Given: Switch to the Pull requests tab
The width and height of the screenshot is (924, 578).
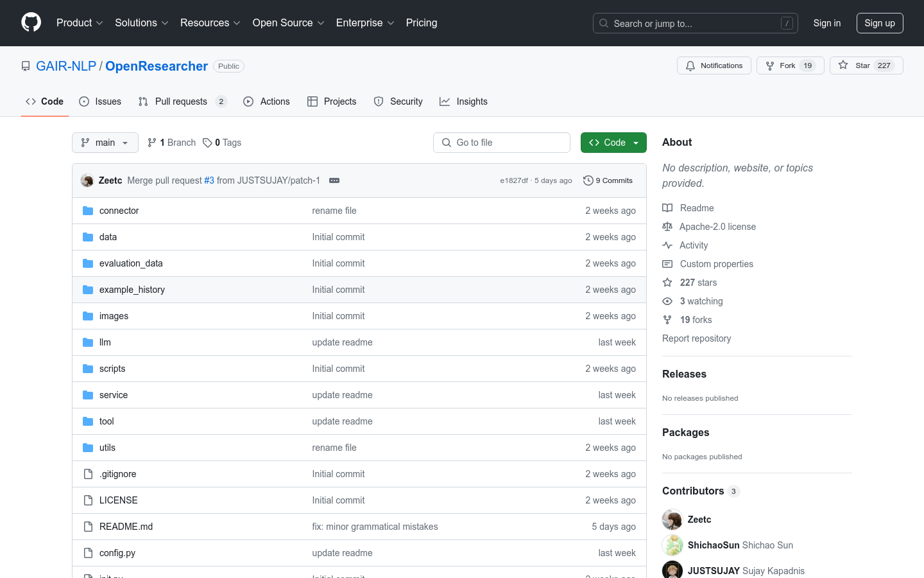Looking at the screenshot, I should (182, 101).
